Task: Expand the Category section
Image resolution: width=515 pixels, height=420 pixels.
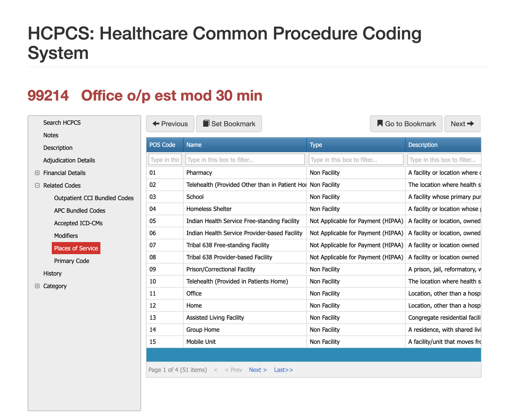Action: pyautogui.click(x=37, y=286)
